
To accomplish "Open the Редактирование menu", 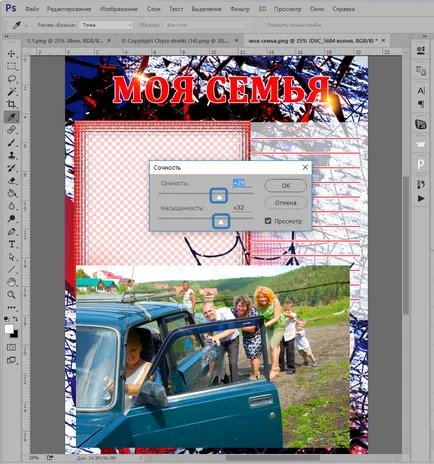I will 69,9.
